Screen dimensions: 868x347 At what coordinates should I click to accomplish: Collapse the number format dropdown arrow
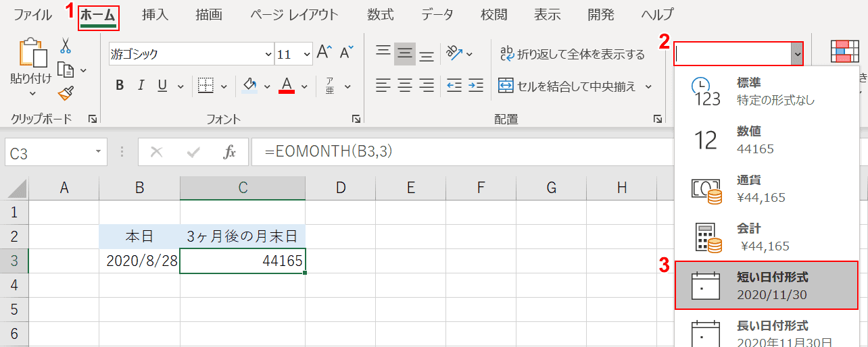pyautogui.click(x=798, y=54)
